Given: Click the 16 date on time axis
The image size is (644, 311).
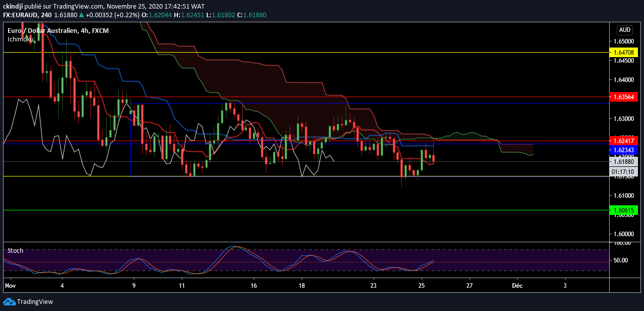Looking at the screenshot, I should (x=254, y=285).
